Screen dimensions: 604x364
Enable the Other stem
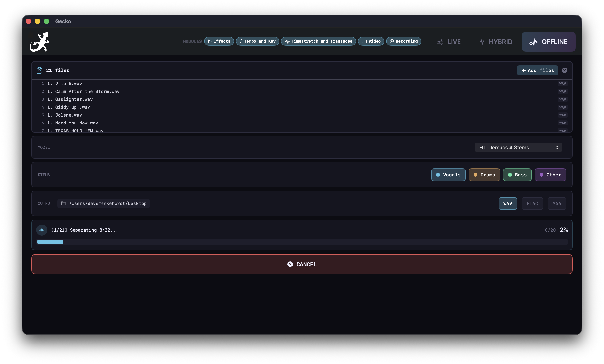pyautogui.click(x=550, y=175)
